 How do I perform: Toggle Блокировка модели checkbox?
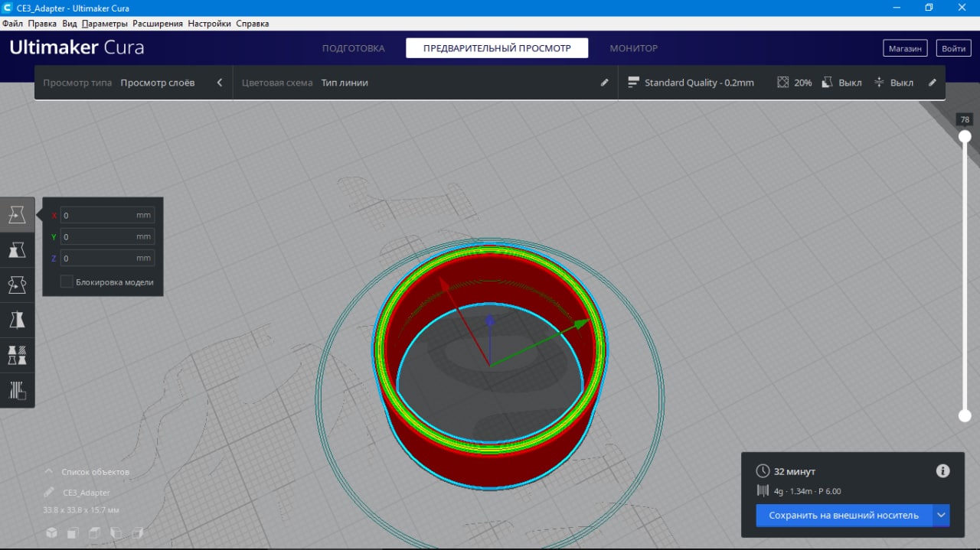(x=67, y=282)
